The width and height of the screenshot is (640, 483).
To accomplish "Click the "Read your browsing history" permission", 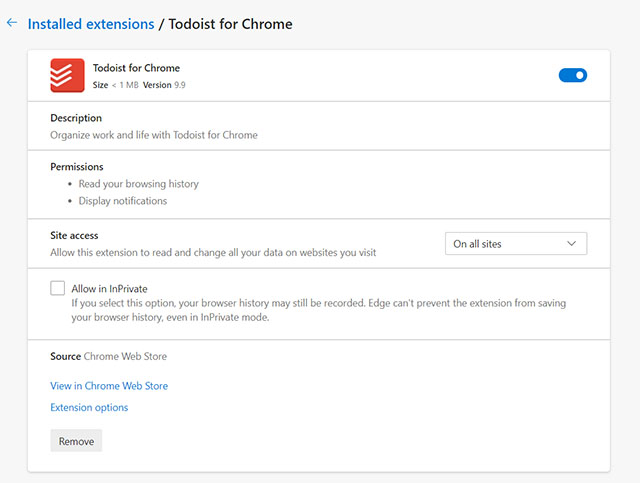I will pos(139,184).
